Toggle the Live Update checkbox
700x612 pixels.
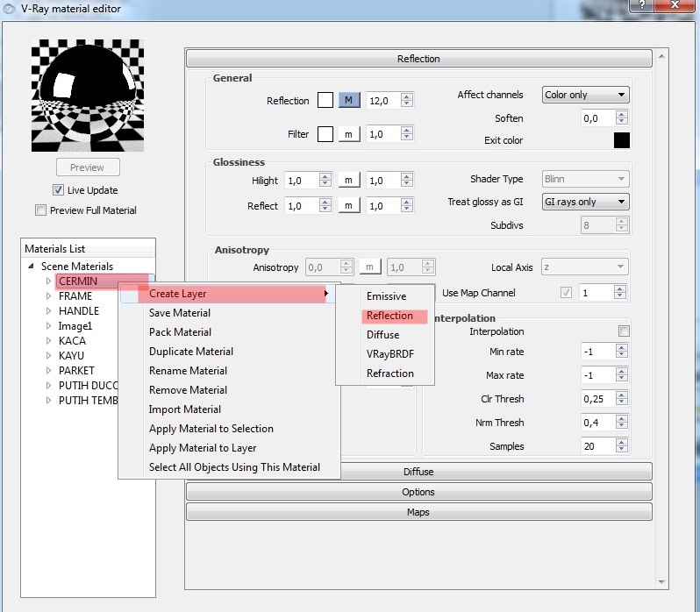click(x=58, y=190)
